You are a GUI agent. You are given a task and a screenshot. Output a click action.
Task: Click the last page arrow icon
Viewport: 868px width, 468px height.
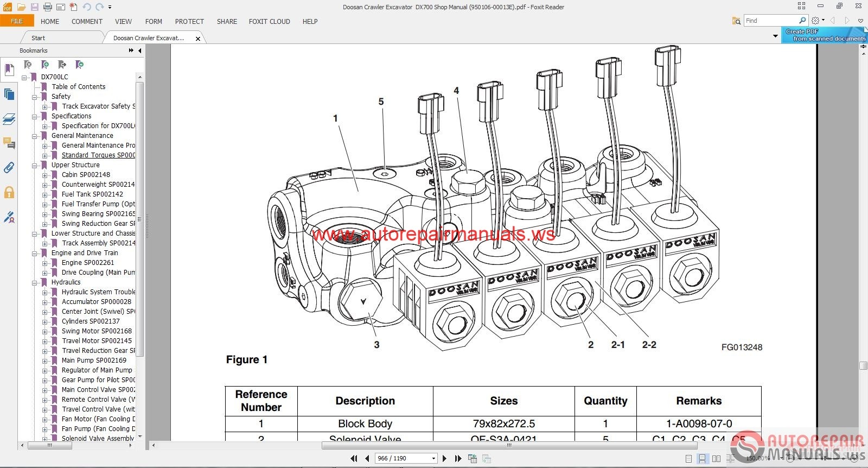click(x=458, y=458)
